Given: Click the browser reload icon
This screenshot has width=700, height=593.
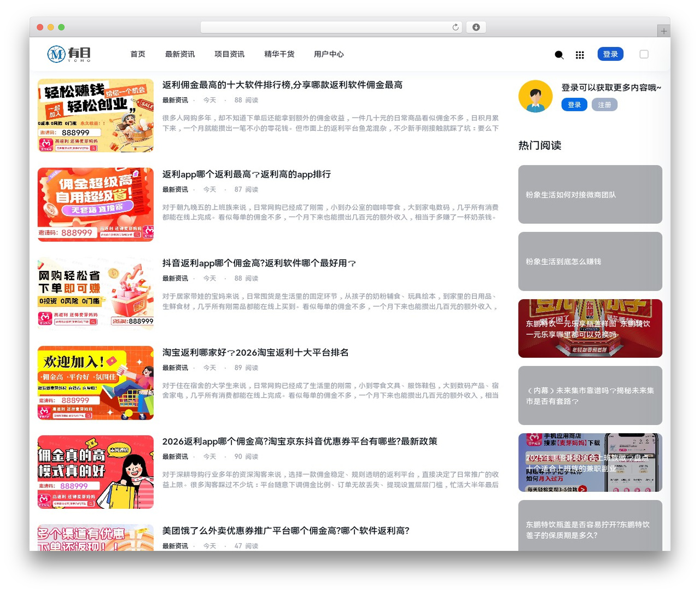Looking at the screenshot, I should pyautogui.click(x=455, y=27).
